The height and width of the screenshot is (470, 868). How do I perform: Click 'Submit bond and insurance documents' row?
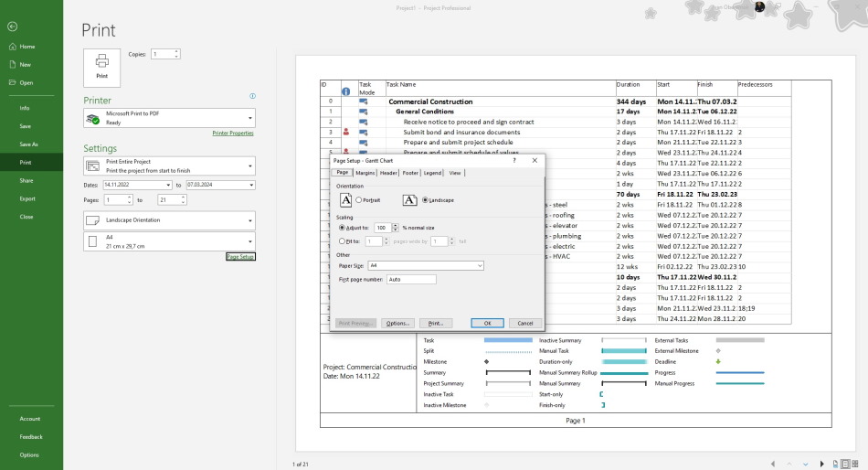[461, 132]
